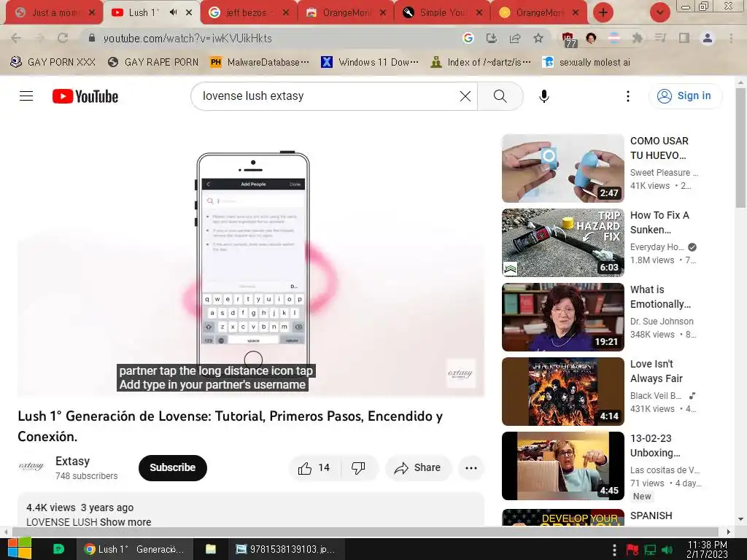Screen dimensions: 747x560
Task: Open the Extasy channel name link
Action: pyautogui.click(x=72, y=461)
